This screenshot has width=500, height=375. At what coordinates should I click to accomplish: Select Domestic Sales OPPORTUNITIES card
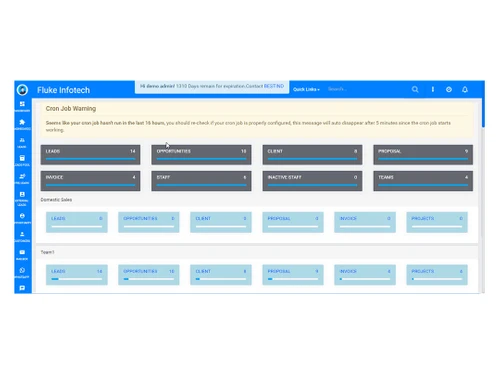pyautogui.click(x=149, y=222)
